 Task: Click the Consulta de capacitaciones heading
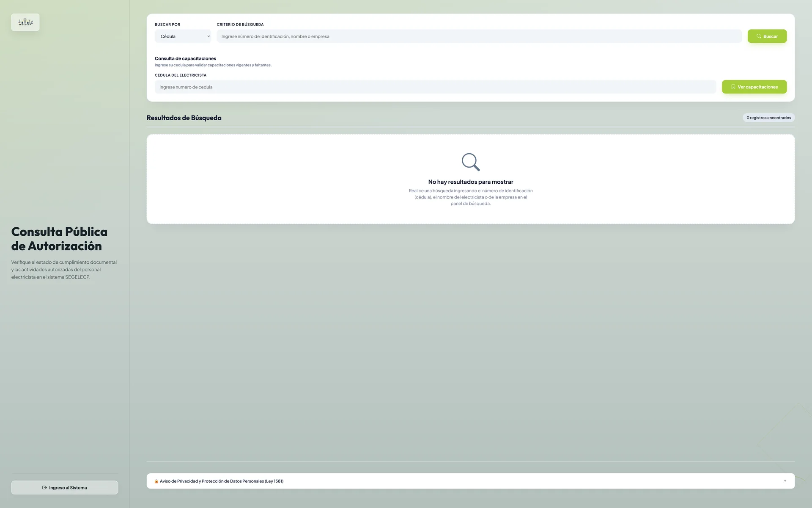point(185,58)
